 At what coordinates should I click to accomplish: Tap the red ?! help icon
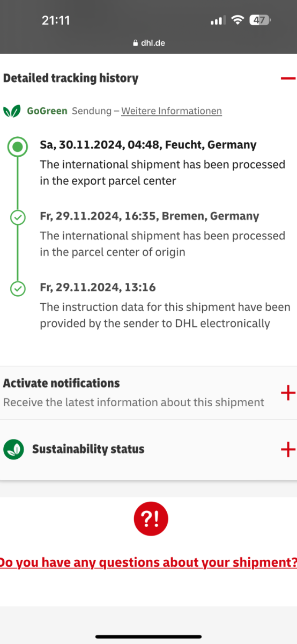click(x=151, y=518)
